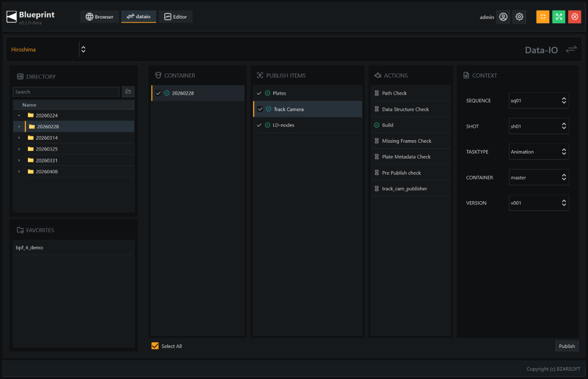
Task: Open the settings gear icon
Action: [x=519, y=17]
